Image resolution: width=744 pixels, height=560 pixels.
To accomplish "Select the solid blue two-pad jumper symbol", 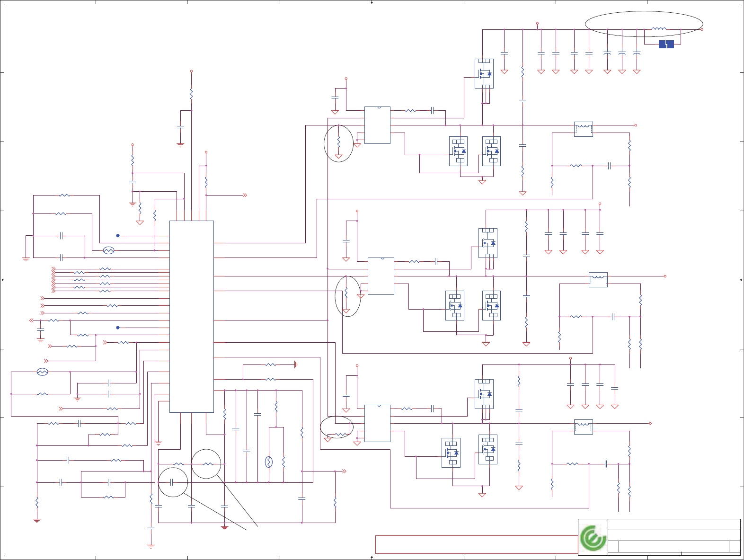I will (x=666, y=44).
